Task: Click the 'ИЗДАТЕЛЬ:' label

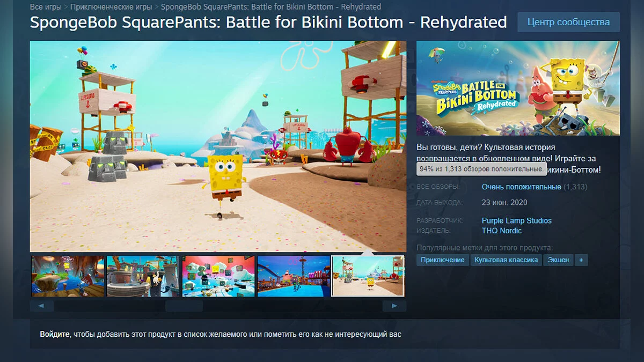Action: tap(433, 231)
